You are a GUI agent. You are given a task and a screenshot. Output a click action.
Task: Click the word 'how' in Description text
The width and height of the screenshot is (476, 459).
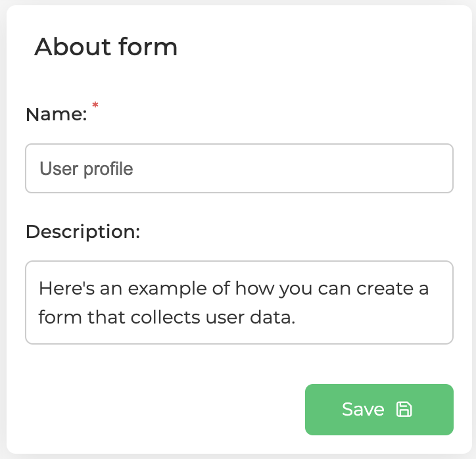(x=254, y=289)
